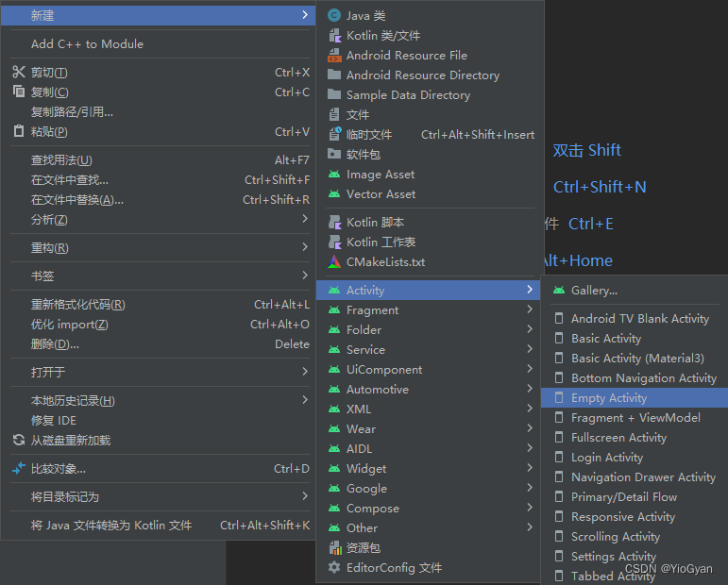Click the Java class icon
This screenshot has height=585, width=728.
pos(334,15)
